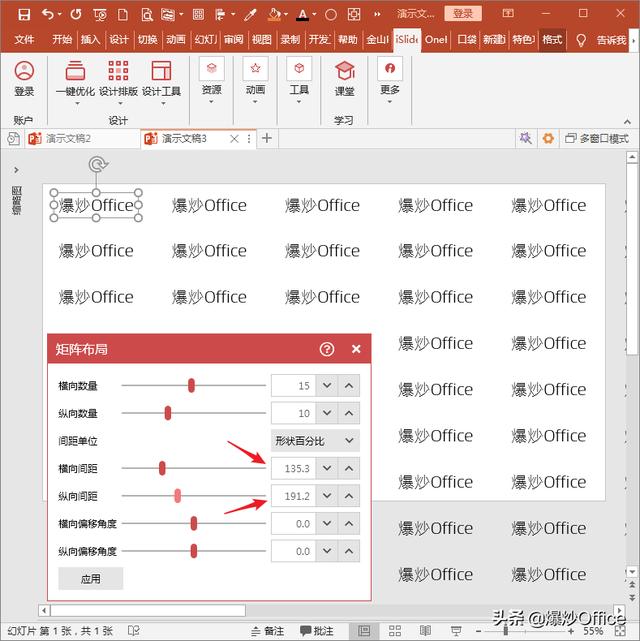
Task: Click the purple pin star icon
Action: 526,138
